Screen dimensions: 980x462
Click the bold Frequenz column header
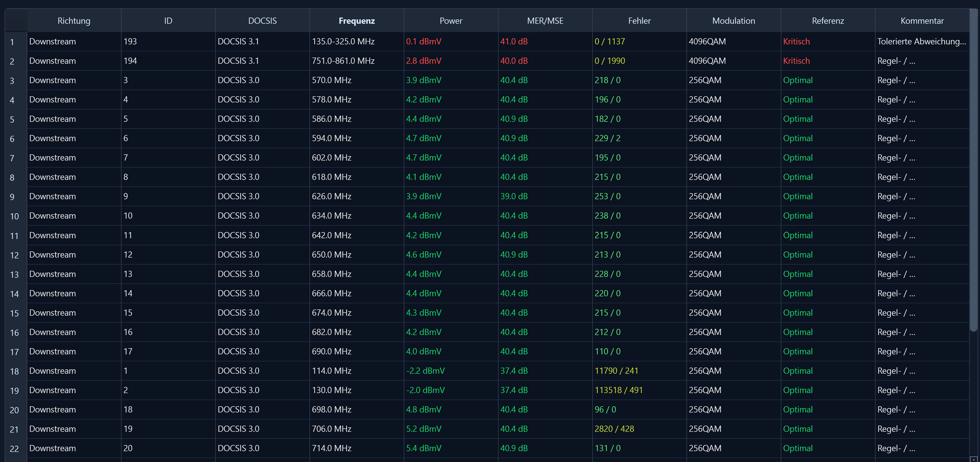click(357, 21)
